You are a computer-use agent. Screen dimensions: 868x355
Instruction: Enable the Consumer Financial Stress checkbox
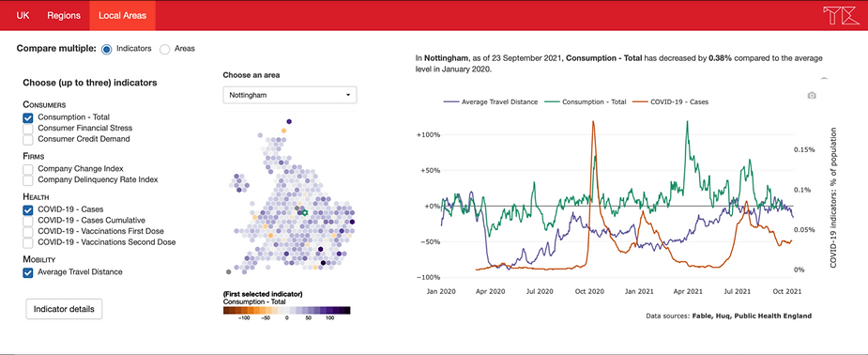(x=27, y=128)
